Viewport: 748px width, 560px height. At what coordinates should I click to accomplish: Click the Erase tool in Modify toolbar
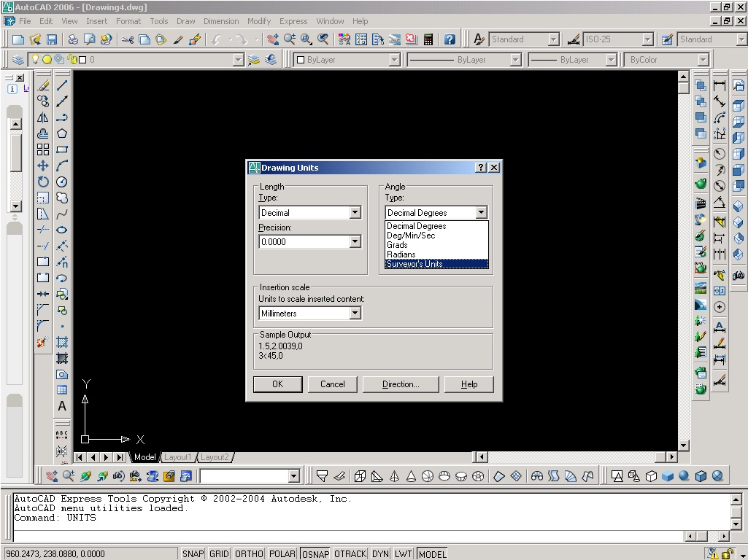tap(43, 86)
